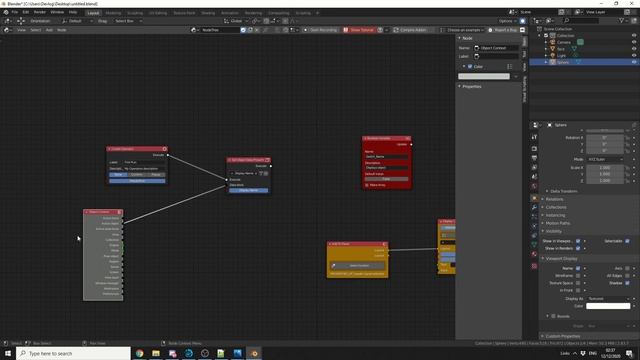
Task: Open the Physics properties tab icon
Action: click(x=534, y=226)
